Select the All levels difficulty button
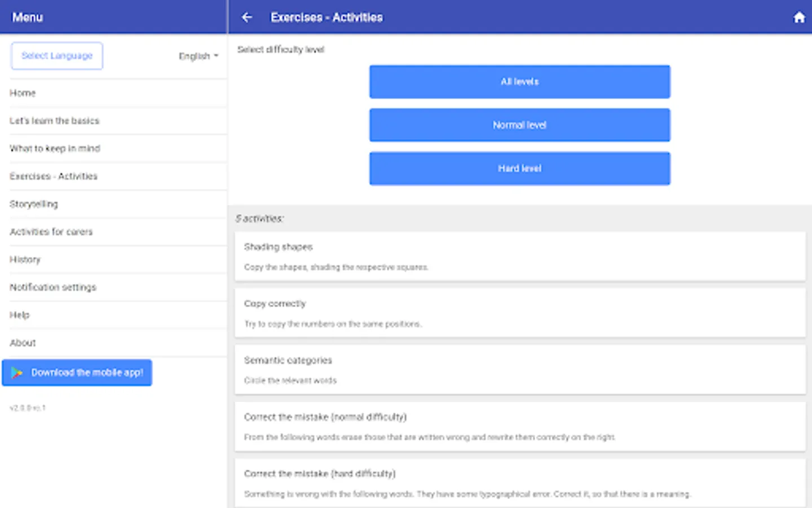The width and height of the screenshot is (812, 508). click(x=519, y=82)
